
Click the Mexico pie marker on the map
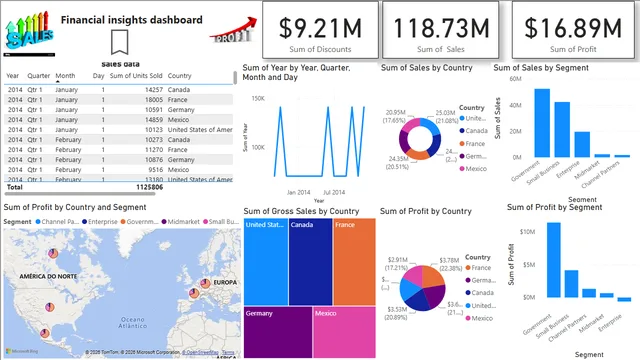pos(45,333)
